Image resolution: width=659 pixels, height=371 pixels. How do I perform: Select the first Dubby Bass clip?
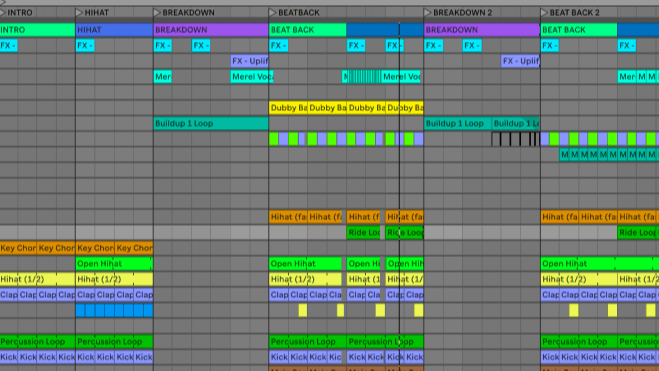pyautogui.click(x=288, y=108)
